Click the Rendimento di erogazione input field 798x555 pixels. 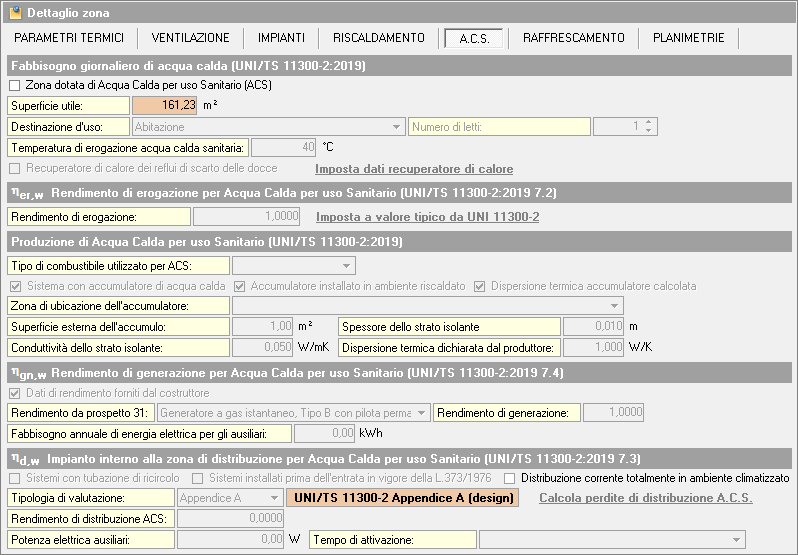[247, 216]
